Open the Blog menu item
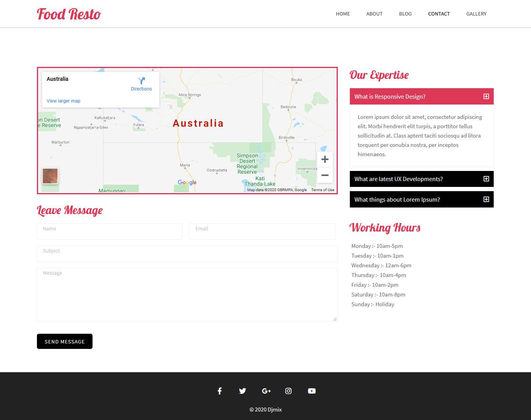The image size is (531, 420). (405, 14)
